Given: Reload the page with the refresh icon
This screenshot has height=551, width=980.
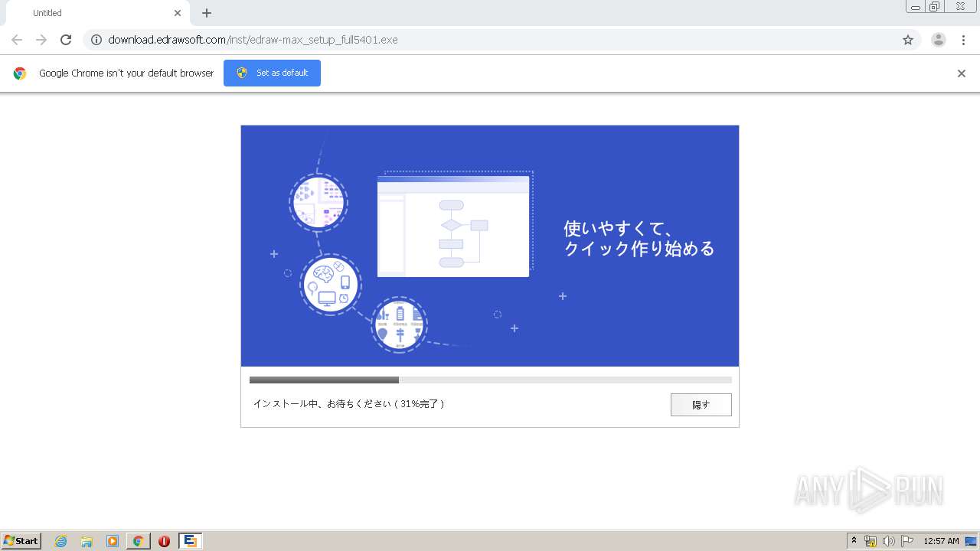Looking at the screenshot, I should [x=66, y=40].
